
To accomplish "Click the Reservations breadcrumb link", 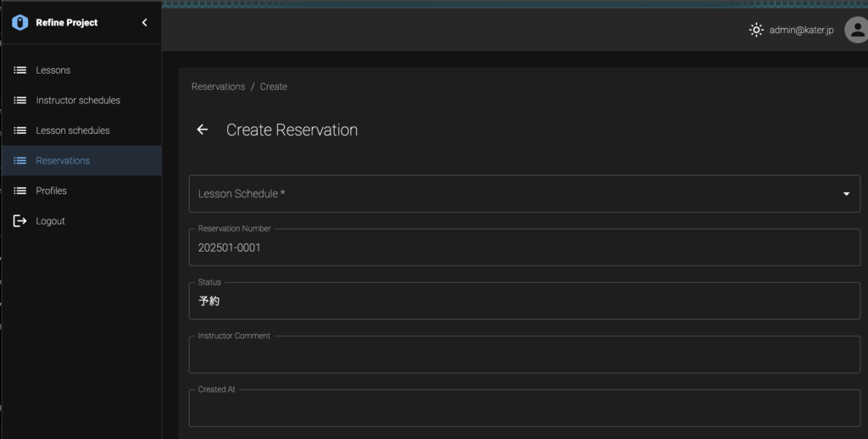I will pos(218,87).
